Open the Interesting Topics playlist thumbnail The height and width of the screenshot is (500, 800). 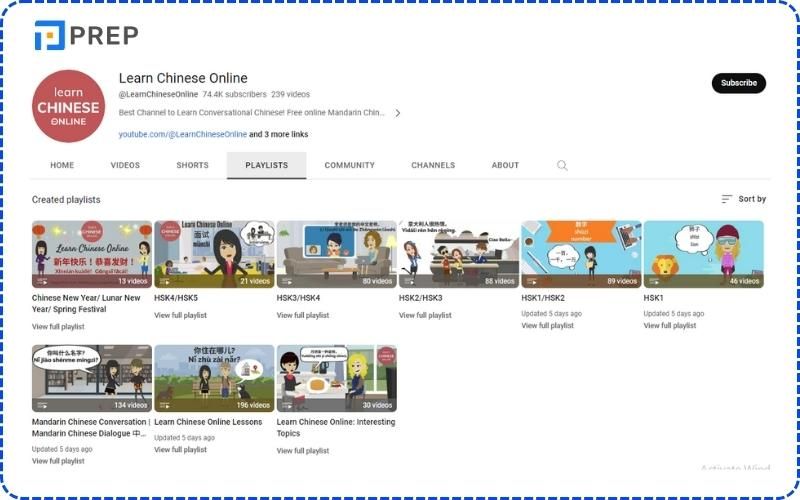click(337, 378)
